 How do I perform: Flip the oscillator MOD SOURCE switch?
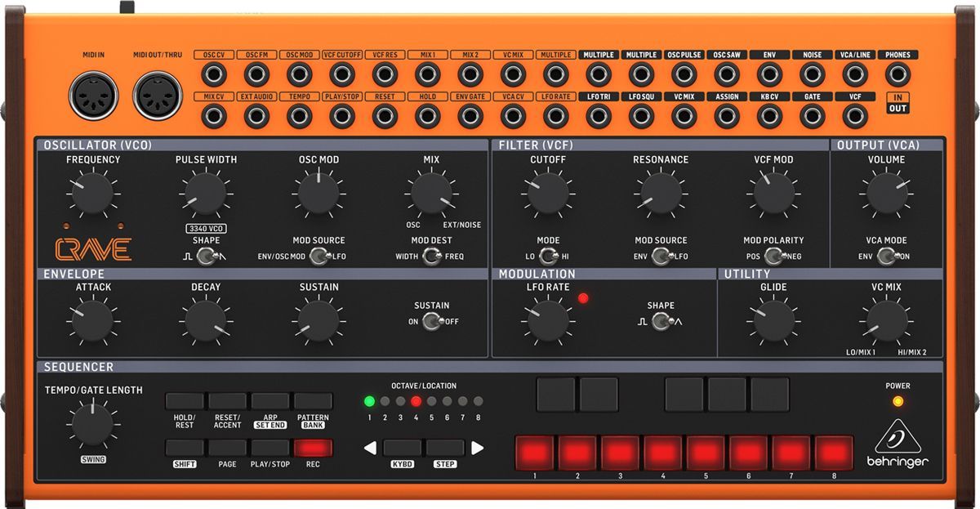click(x=318, y=257)
